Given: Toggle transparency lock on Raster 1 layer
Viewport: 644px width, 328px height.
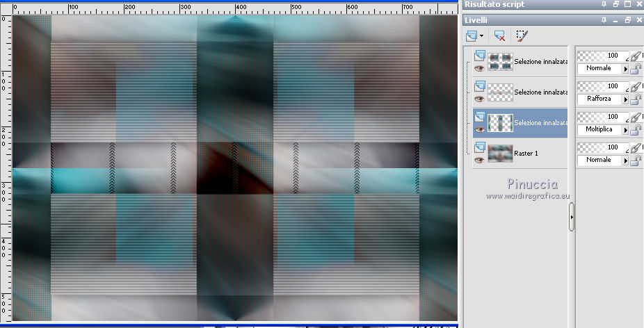Looking at the screenshot, I should 636,160.
